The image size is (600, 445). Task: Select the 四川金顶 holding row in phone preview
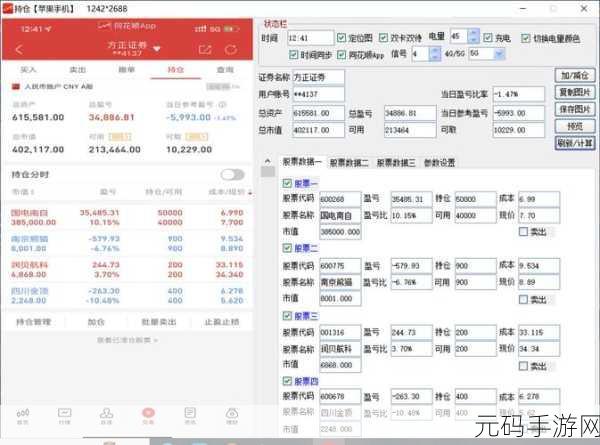(x=127, y=295)
